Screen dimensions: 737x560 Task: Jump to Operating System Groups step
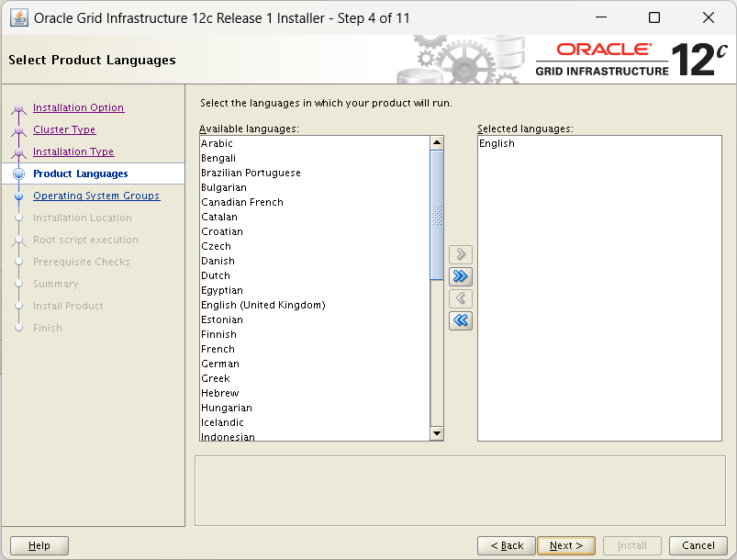tap(96, 196)
